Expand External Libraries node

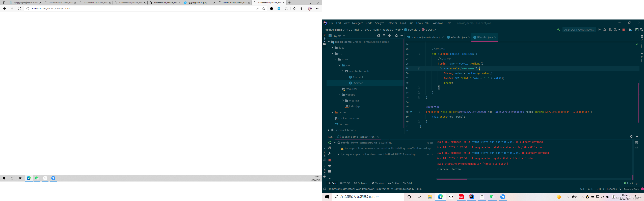[329, 130]
